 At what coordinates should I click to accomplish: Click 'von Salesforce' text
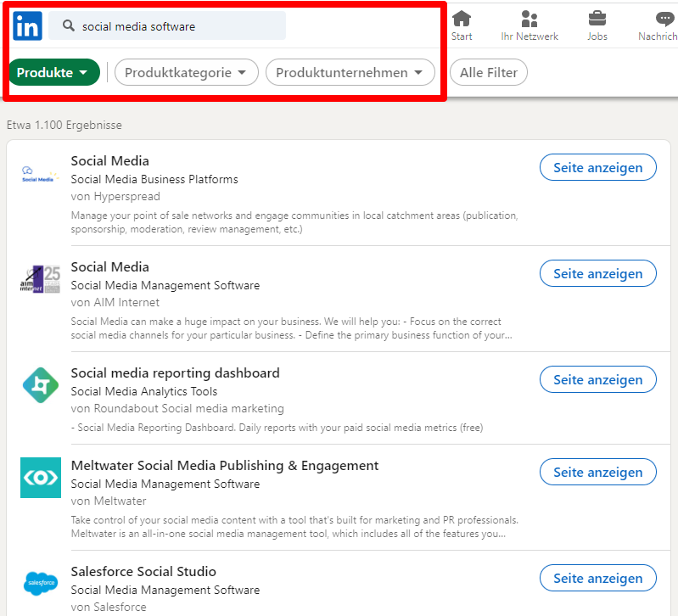click(x=109, y=607)
